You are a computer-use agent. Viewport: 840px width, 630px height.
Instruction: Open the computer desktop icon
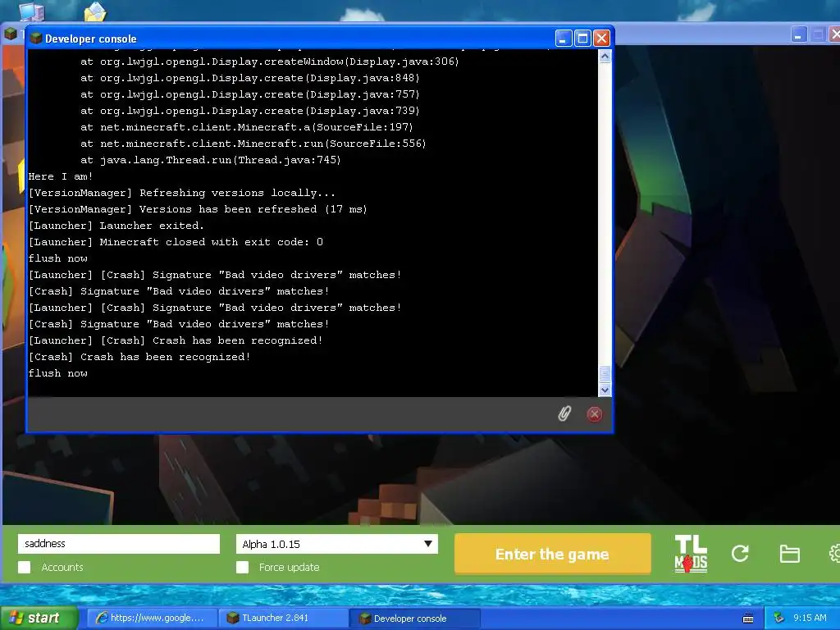pos(32,11)
